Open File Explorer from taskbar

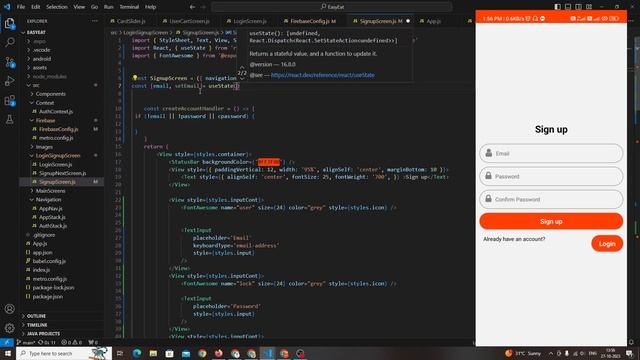153,353
